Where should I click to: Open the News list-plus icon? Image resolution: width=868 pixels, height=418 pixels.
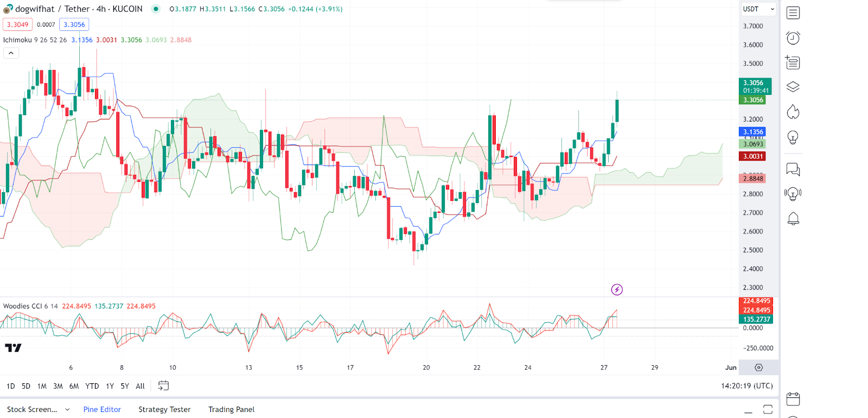(x=793, y=62)
